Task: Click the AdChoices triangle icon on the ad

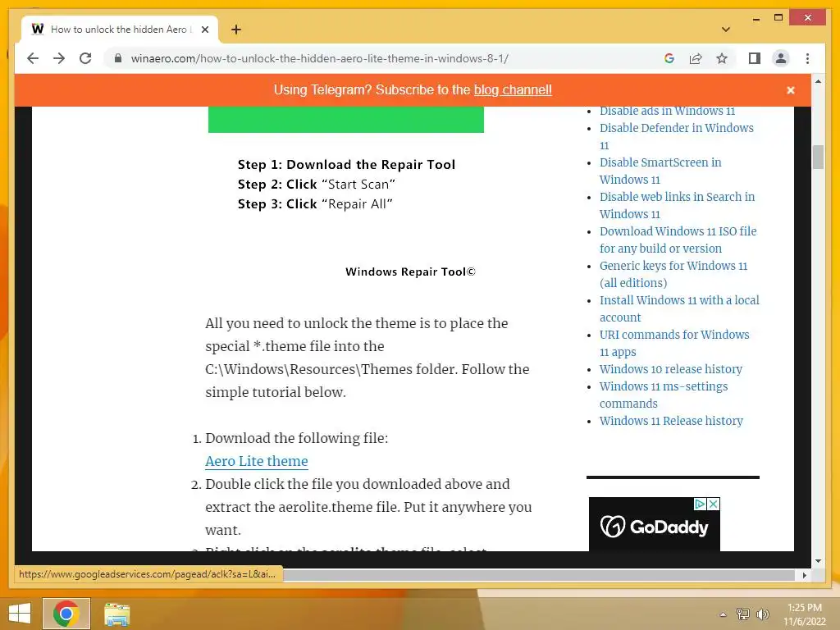Action: coord(700,504)
